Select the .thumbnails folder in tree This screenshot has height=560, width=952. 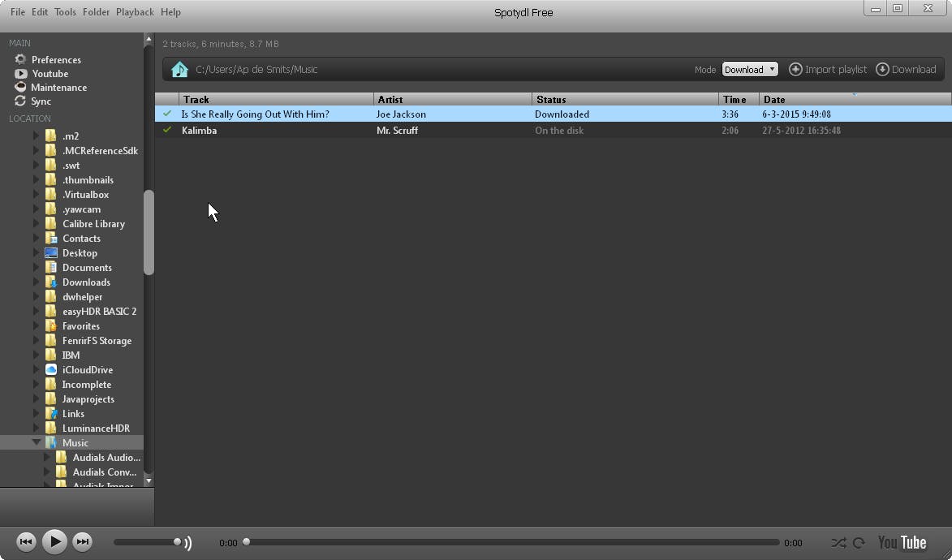pyautogui.click(x=88, y=180)
